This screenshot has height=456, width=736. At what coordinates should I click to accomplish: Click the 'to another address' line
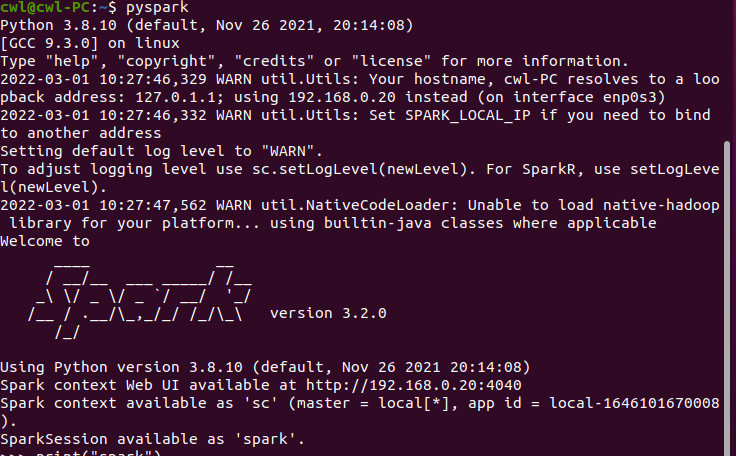click(81, 133)
